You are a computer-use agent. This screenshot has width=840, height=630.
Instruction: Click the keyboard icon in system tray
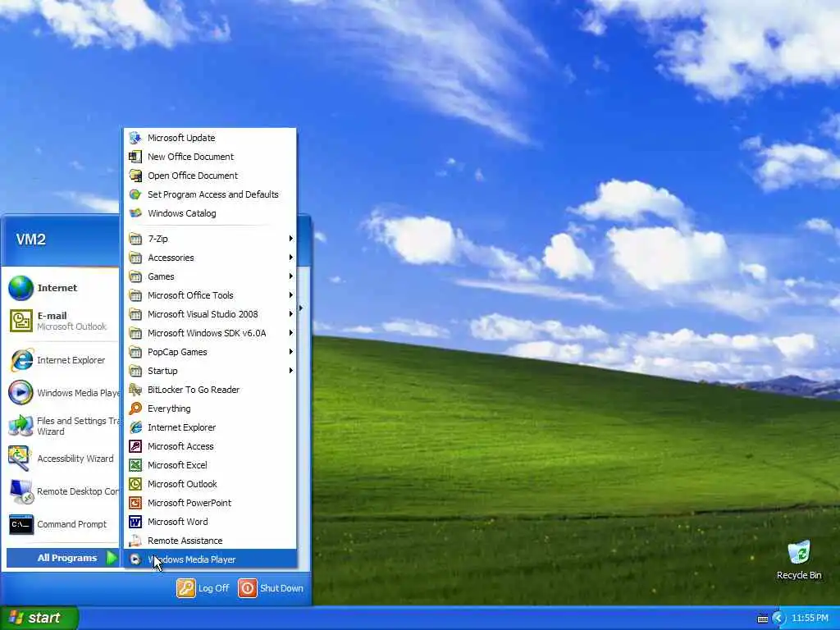763,619
